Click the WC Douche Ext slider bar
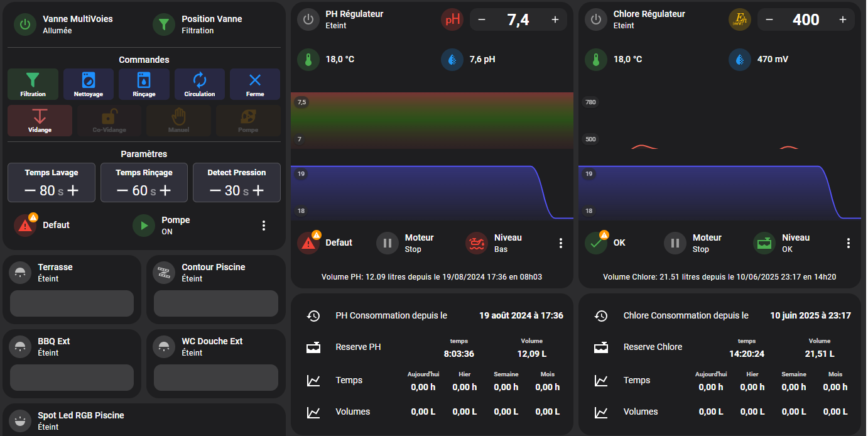Image resolution: width=868 pixels, height=436 pixels. pyautogui.click(x=216, y=378)
